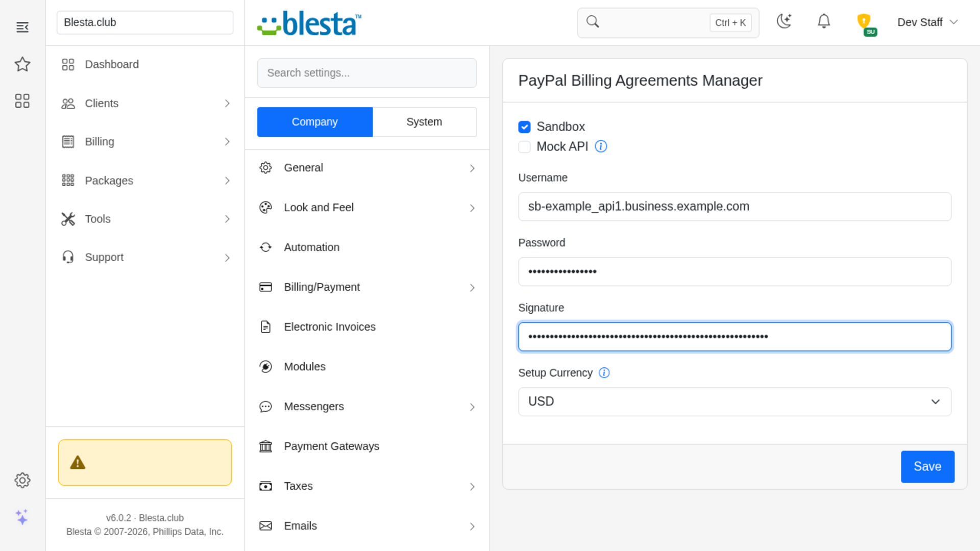Open the AI sparkle assistant icon

[x=22, y=517]
